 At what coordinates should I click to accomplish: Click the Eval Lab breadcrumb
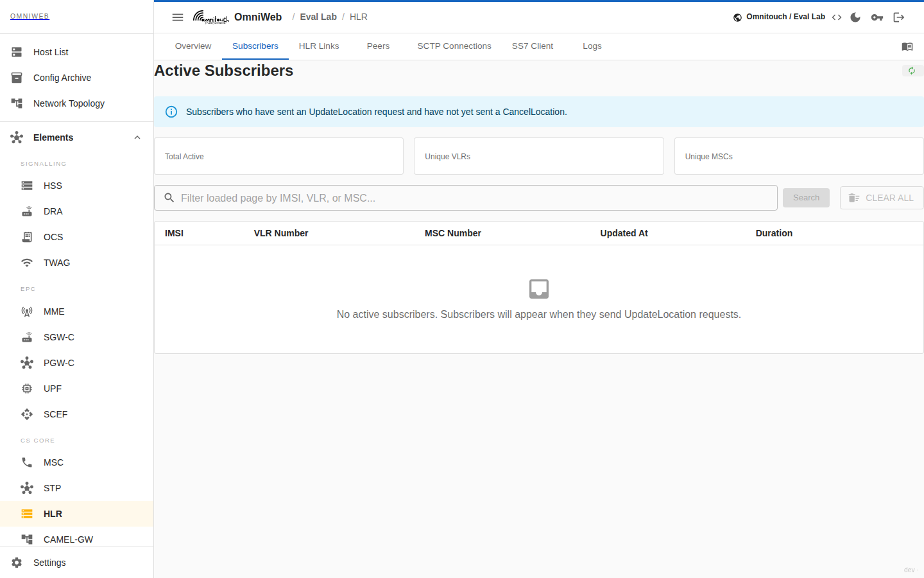click(318, 17)
